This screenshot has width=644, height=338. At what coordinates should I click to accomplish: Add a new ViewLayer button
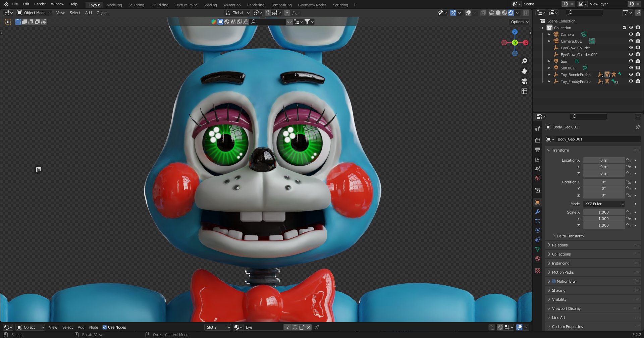click(631, 4)
